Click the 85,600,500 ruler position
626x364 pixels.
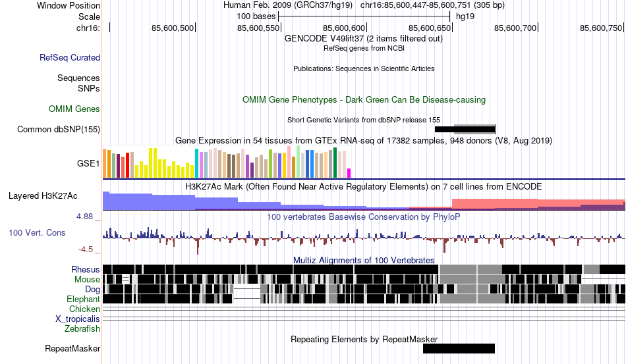[173, 28]
